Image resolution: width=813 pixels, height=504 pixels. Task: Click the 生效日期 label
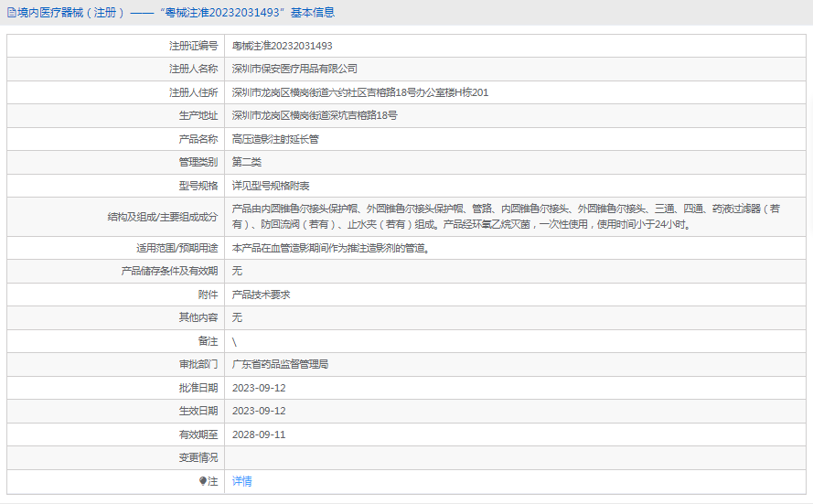pyautogui.click(x=198, y=411)
